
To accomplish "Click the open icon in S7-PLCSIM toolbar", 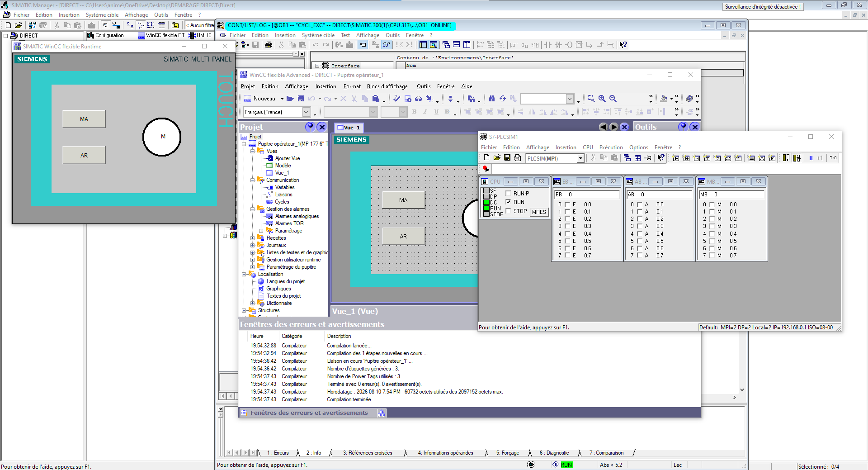I will (497, 158).
